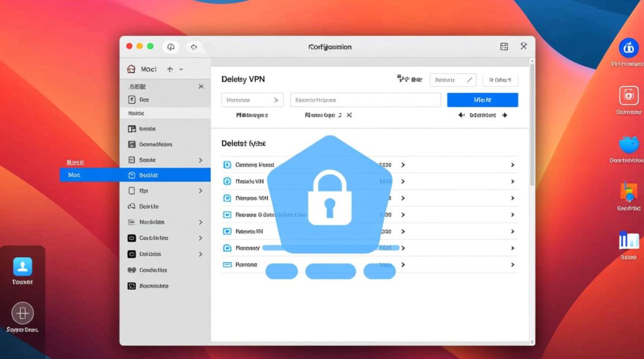Click the icon of the last Ramono list row
This screenshot has width=644, height=359.
coord(228,265)
